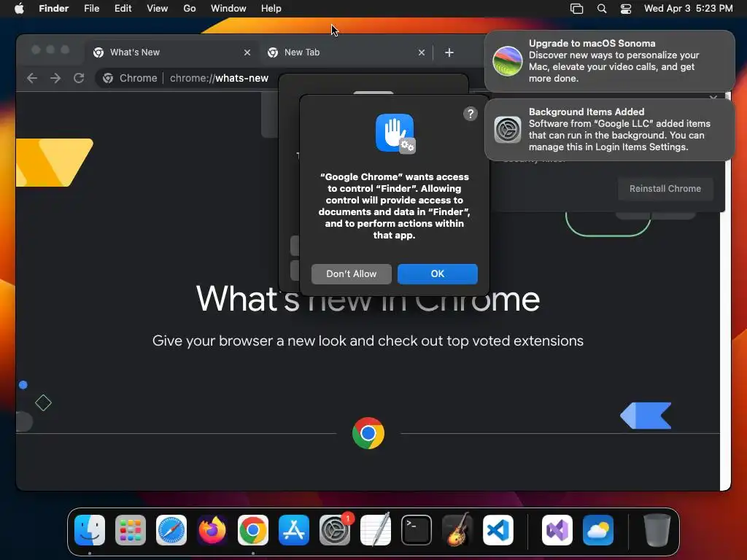Open Launchpad from the Dock
The width and height of the screenshot is (747, 560).
(131, 530)
